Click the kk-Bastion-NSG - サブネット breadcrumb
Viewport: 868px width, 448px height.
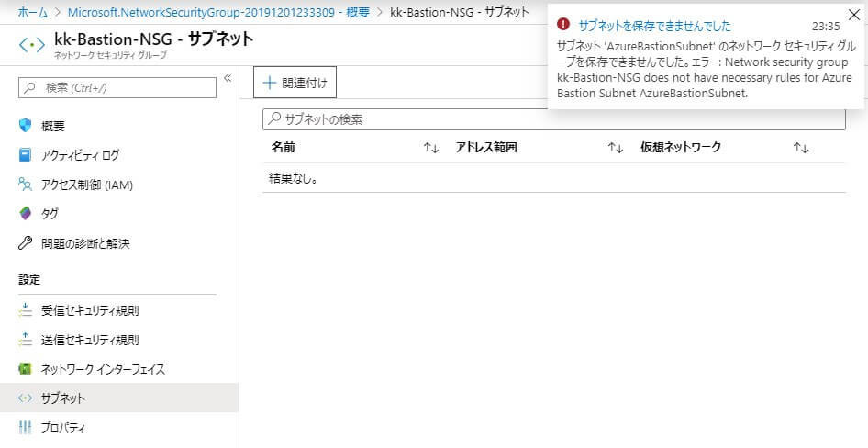[x=460, y=13]
